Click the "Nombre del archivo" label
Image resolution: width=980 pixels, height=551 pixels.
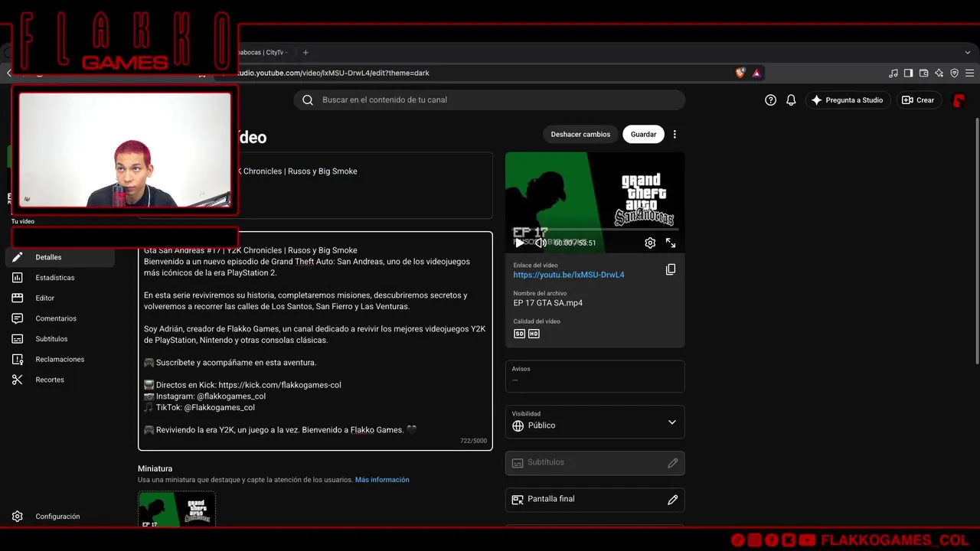coord(540,293)
